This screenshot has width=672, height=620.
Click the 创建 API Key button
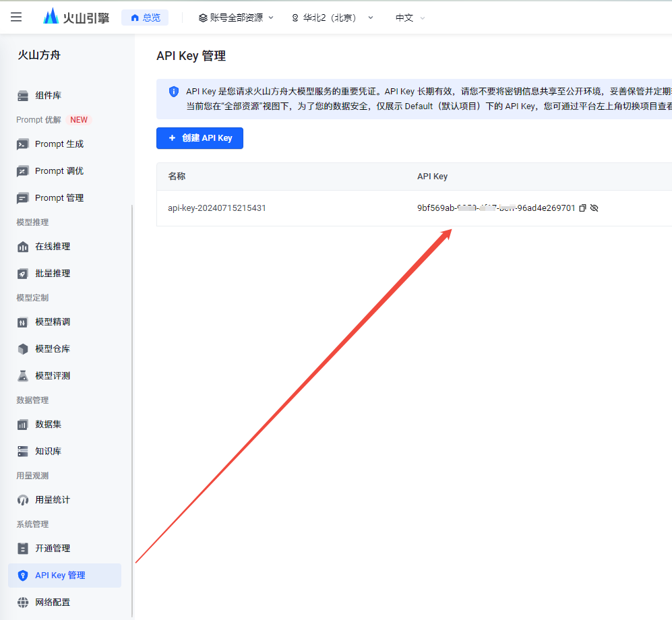point(200,138)
